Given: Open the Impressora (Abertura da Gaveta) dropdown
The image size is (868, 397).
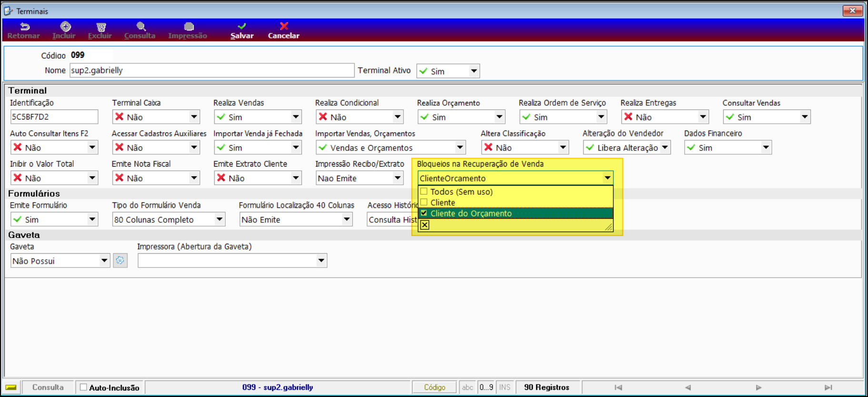Looking at the screenshot, I should [x=321, y=260].
